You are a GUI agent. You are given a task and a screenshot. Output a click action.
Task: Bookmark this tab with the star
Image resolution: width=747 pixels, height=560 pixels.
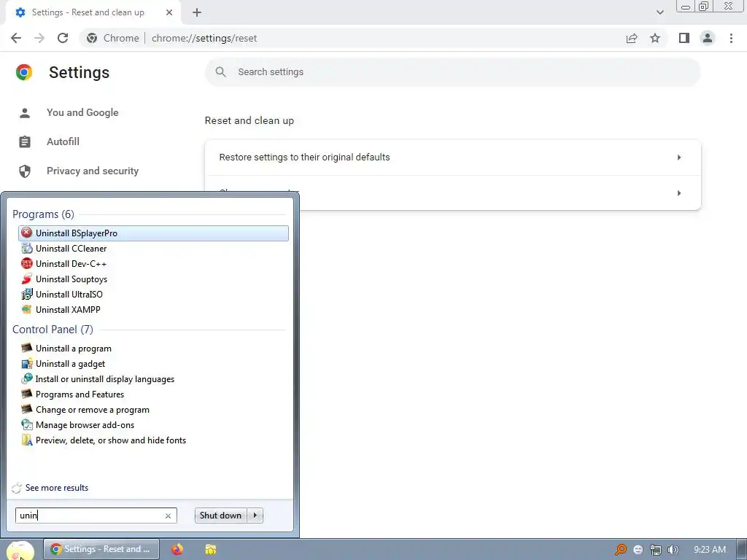tap(655, 38)
